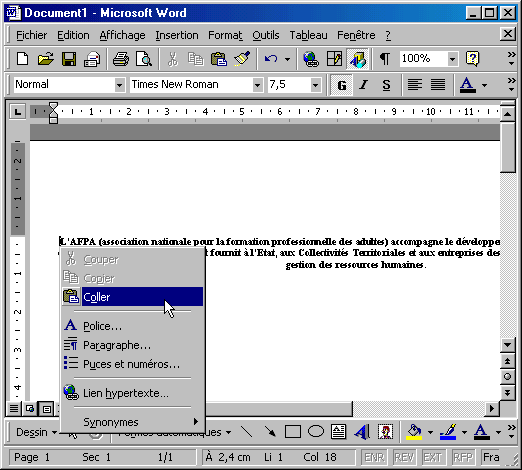Insert a text box from drawing toolbar

pyautogui.click(x=338, y=432)
